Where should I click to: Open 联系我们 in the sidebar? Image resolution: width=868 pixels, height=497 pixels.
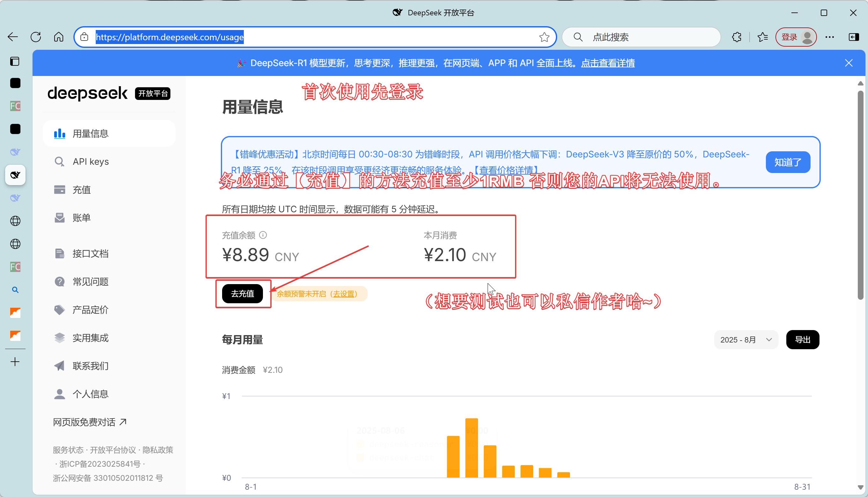[109, 366]
